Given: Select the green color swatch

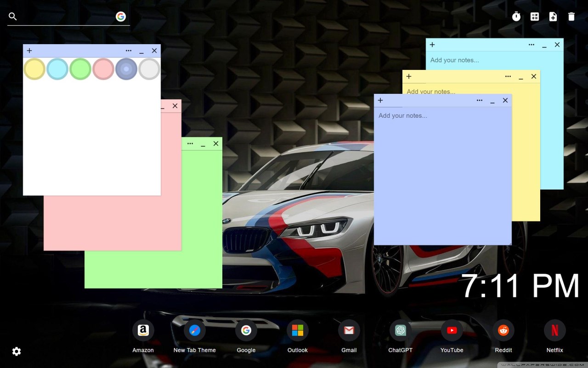Looking at the screenshot, I should click(x=80, y=69).
